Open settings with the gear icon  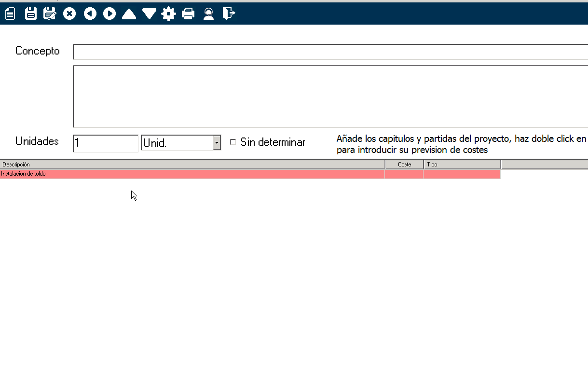click(x=168, y=14)
